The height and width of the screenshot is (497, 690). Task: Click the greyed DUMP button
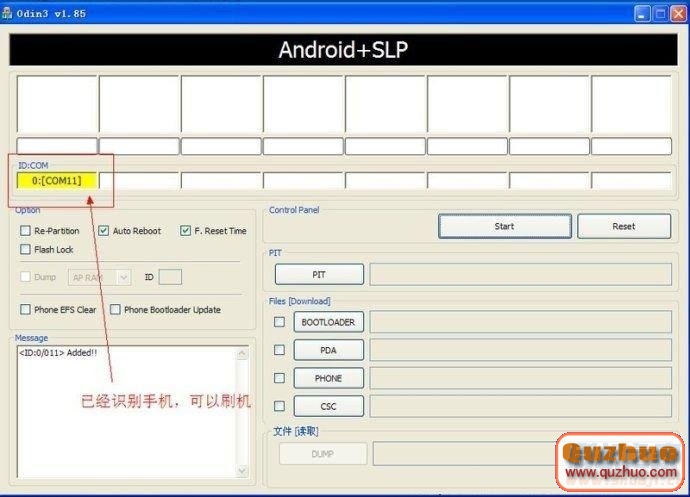pos(323,453)
